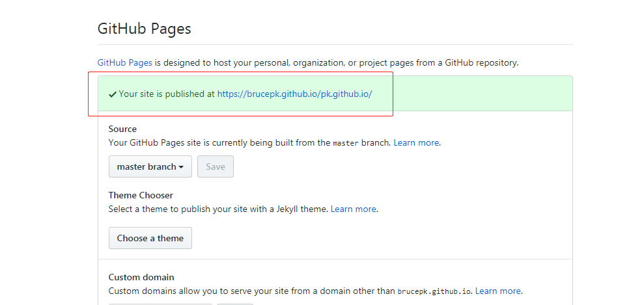Click the Choose a theme button
This screenshot has height=305, width=644.
pos(150,238)
